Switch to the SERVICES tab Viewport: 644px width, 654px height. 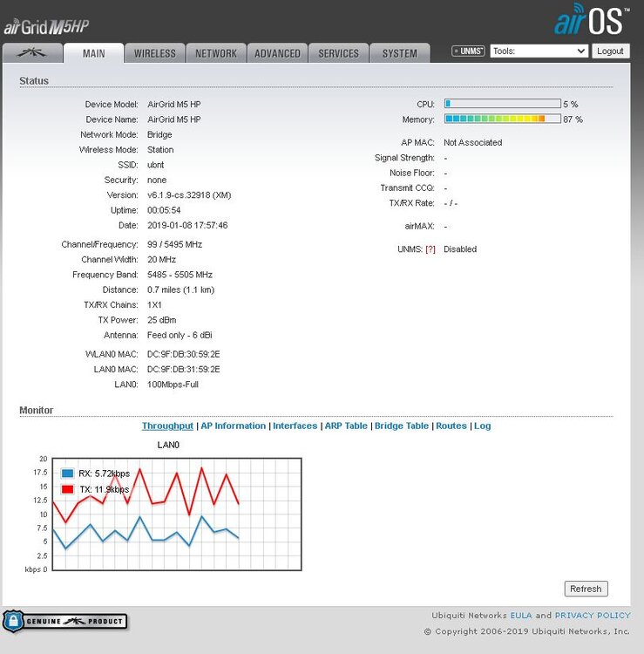point(338,53)
